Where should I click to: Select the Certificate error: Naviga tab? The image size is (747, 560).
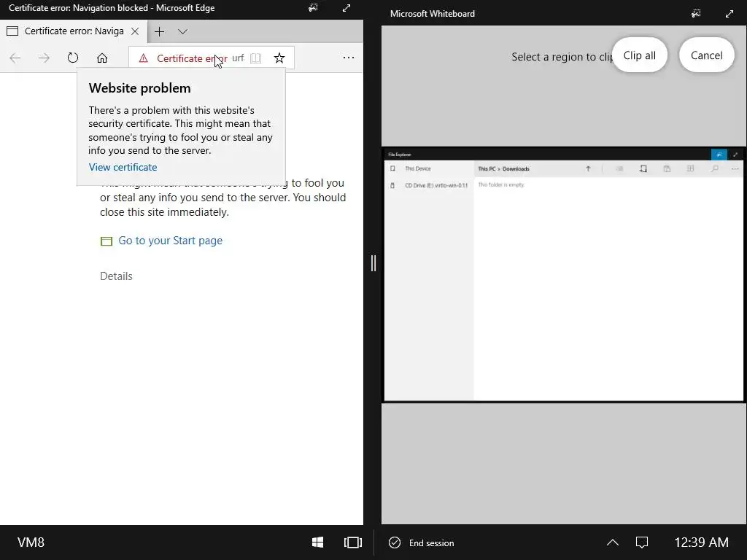(x=74, y=31)
